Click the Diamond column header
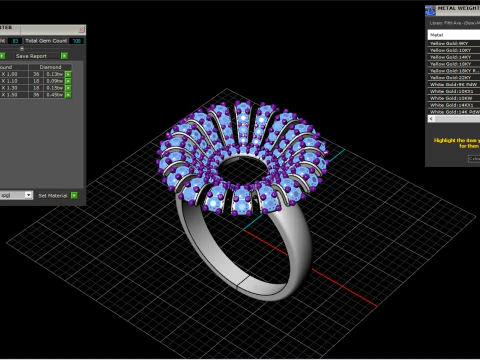The height and width of the screenshot is (360, 480). pyautogui.click(x=50, y=67)
